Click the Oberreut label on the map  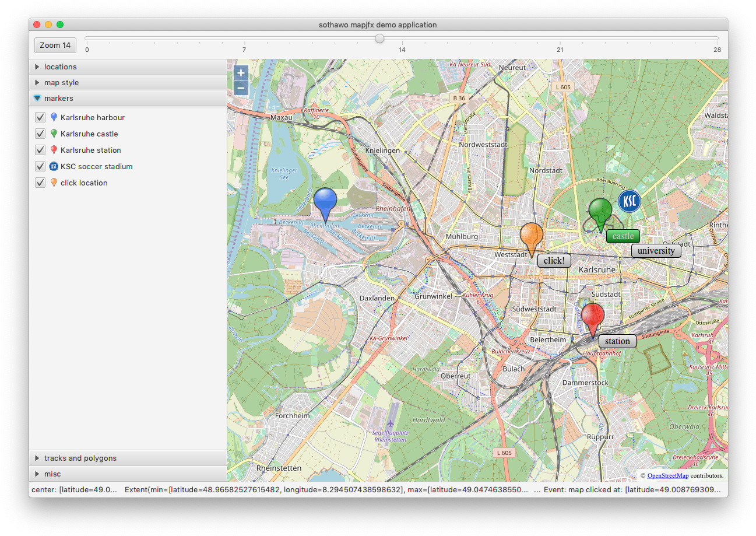tap(456, 376)
